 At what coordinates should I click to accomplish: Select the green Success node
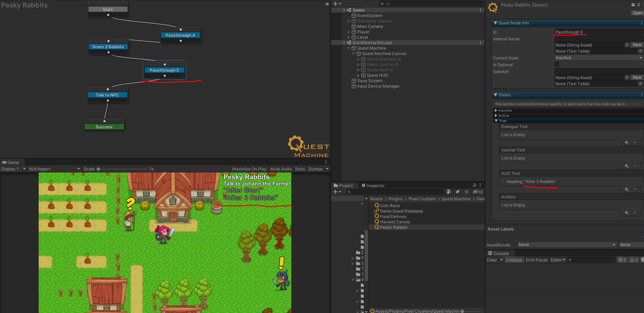pyautogui.click(x=104, y=127)
